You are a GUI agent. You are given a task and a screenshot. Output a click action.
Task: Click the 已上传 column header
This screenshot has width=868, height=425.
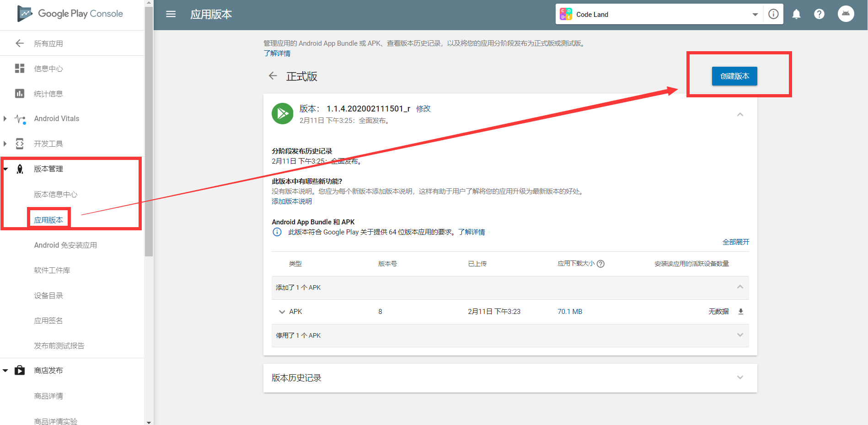(477, 264)
